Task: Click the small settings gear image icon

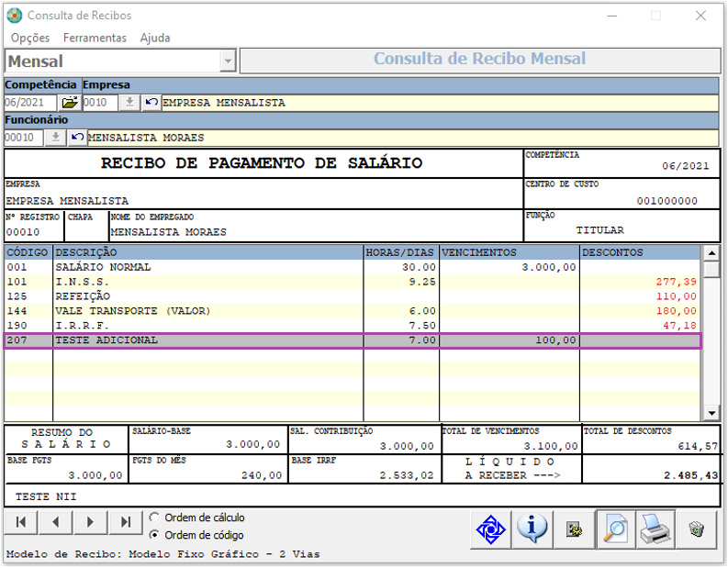Action: (x=574, y=529)
